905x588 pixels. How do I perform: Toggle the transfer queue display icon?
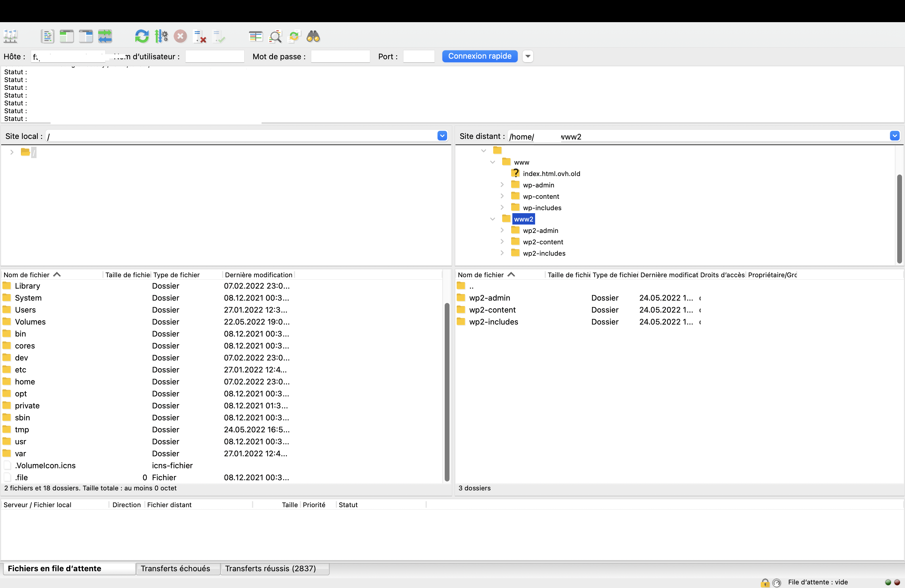(x=105, y=37)
